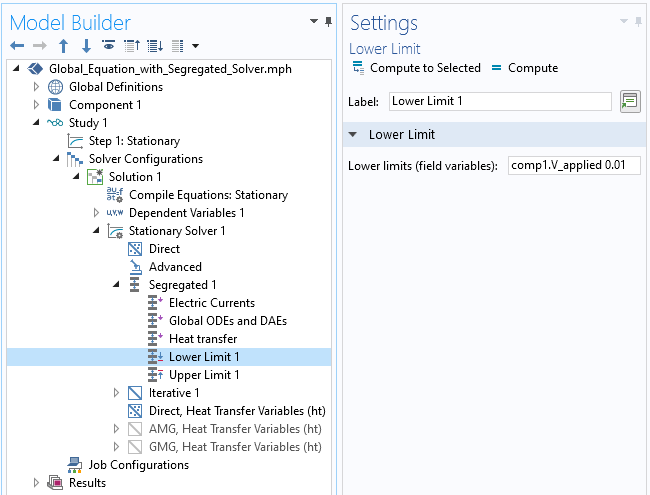Select Electric Currents tree item

[212, 303]
